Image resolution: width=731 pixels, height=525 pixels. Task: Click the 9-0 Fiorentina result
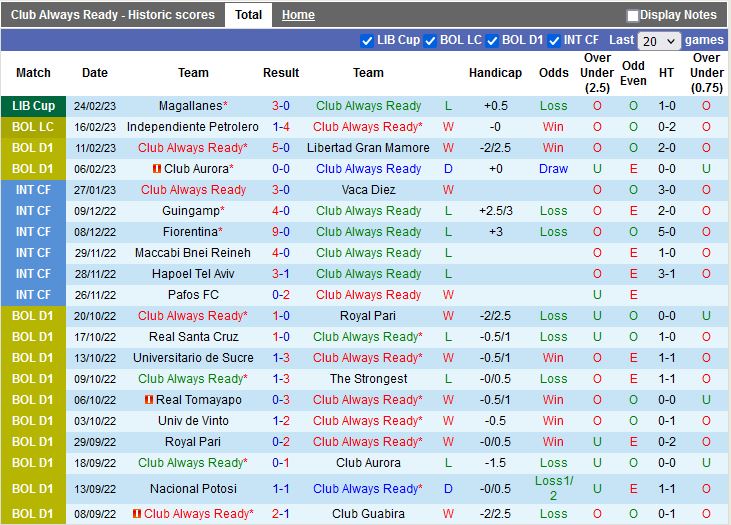pos(281,232)
